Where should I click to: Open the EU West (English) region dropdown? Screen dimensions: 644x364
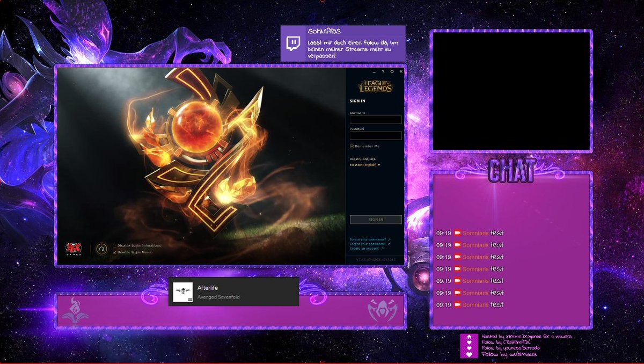pos(365,165)
